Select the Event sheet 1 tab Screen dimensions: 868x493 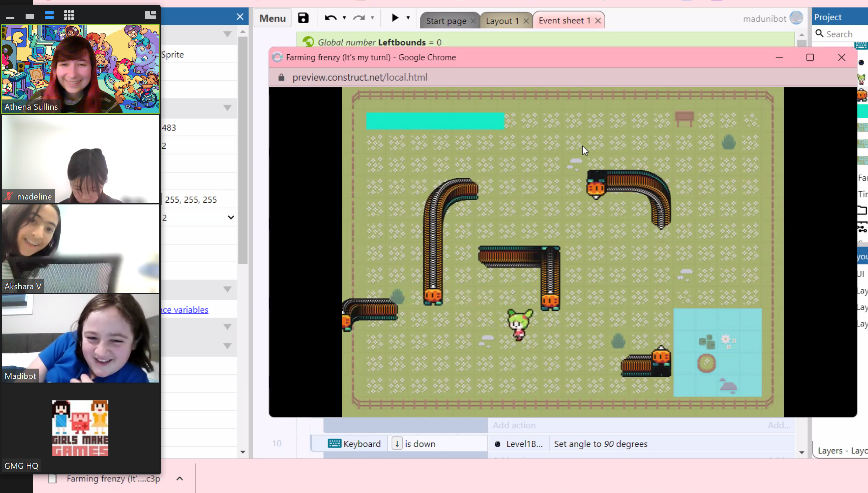[x=564, y=21]
